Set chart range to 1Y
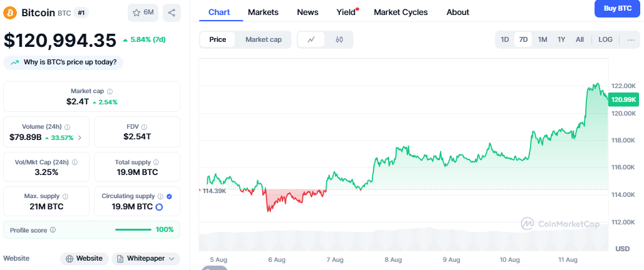Screen dimensions: 644x270 (x=561, y=40)
